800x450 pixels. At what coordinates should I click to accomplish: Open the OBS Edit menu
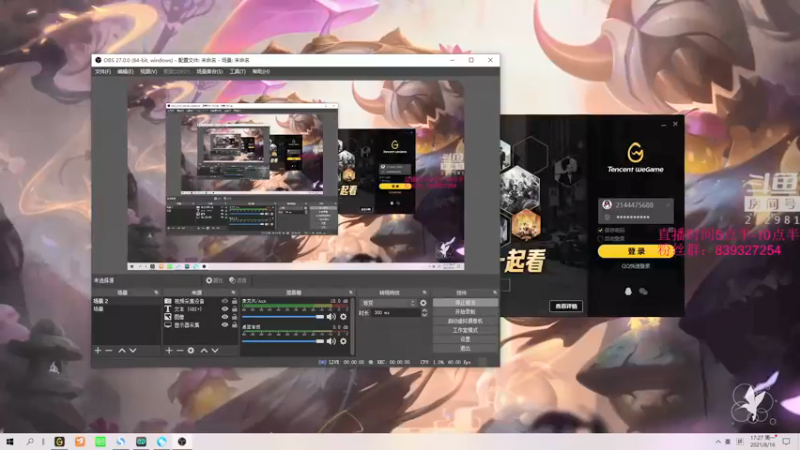(x=125, y=71)
